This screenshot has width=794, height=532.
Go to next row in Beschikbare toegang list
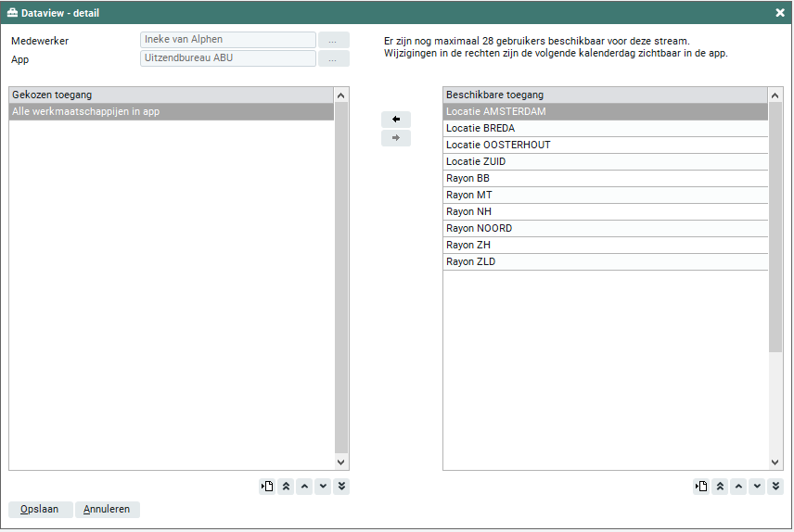757,487
